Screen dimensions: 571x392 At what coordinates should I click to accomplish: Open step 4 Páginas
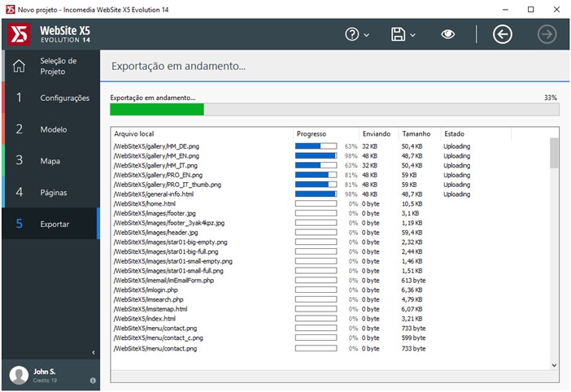click(x=50, y=193)
